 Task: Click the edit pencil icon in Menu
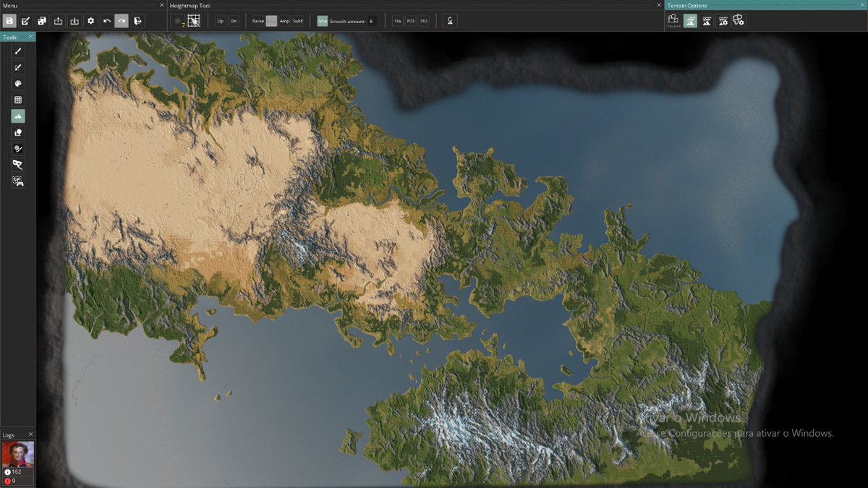coord(26,21)
